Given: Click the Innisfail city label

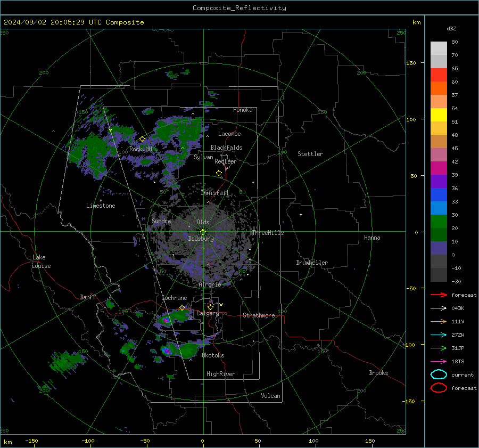Looking at the screenshot, I should coord(215,193).
